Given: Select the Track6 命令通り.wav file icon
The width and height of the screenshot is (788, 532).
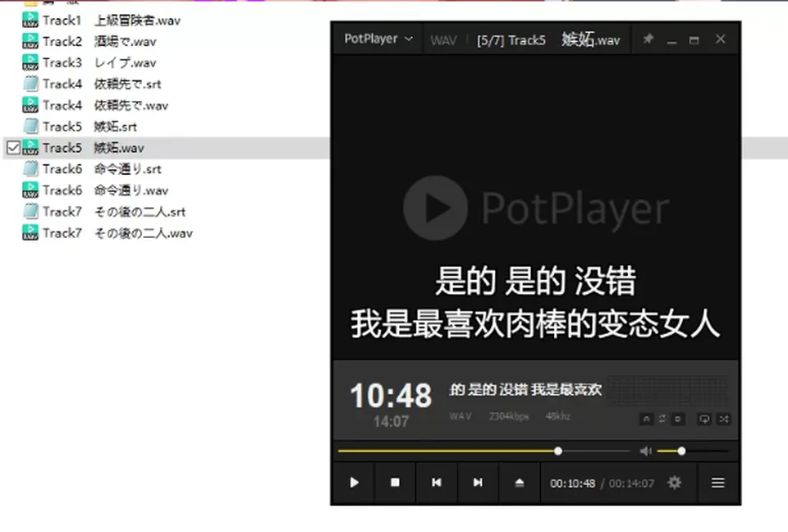Looking at the screenshot, I should pos(30,190).
